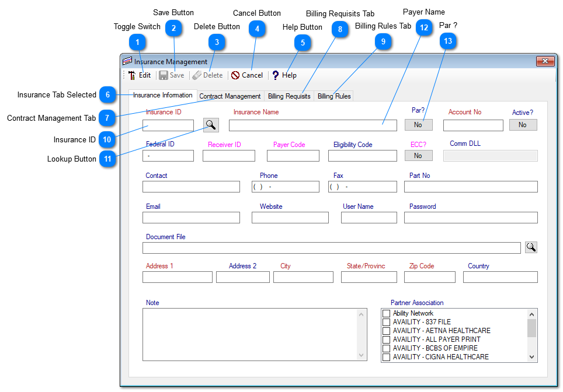Check AVAILITY - BCBS OF EMPIRE
563x392 pixels.
[x=385, y=348]
